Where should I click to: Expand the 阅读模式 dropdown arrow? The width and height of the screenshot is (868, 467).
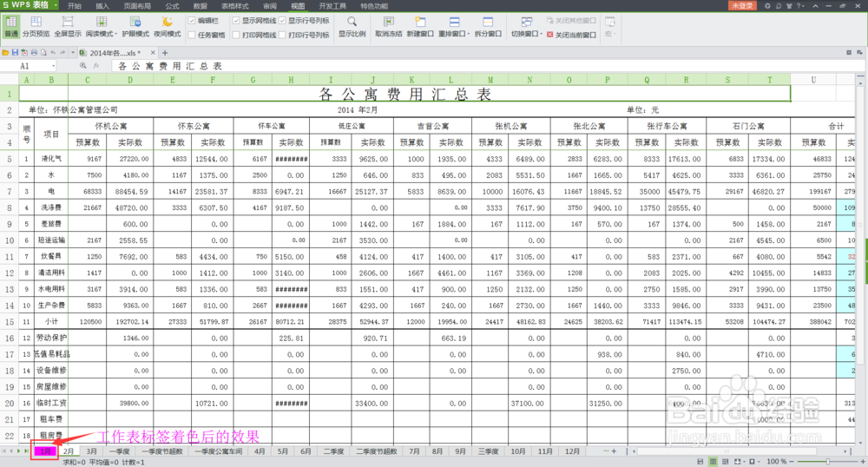115,35
